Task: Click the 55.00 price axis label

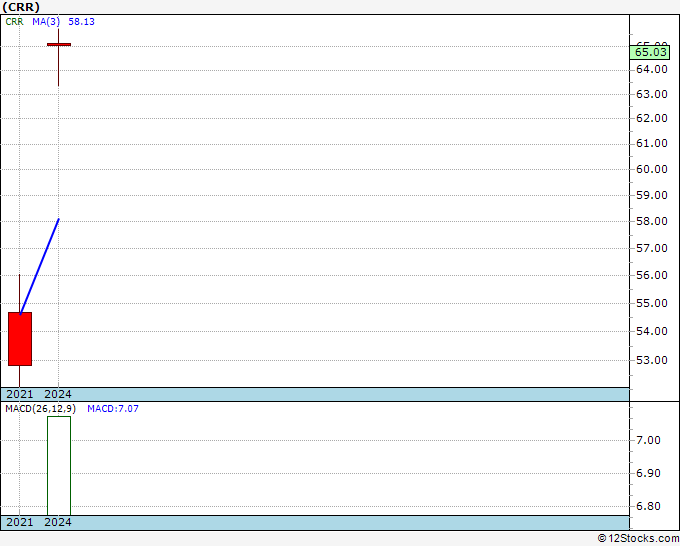Action: click(651, 303)
